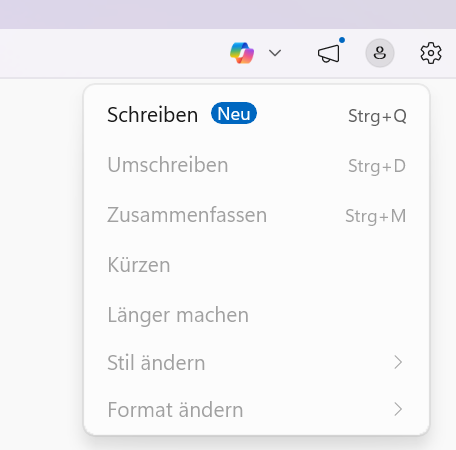The image size is (456, 450).
Task: Select the Schreiben menu entry
Action: pyautogui.click(x=256, y=115)
